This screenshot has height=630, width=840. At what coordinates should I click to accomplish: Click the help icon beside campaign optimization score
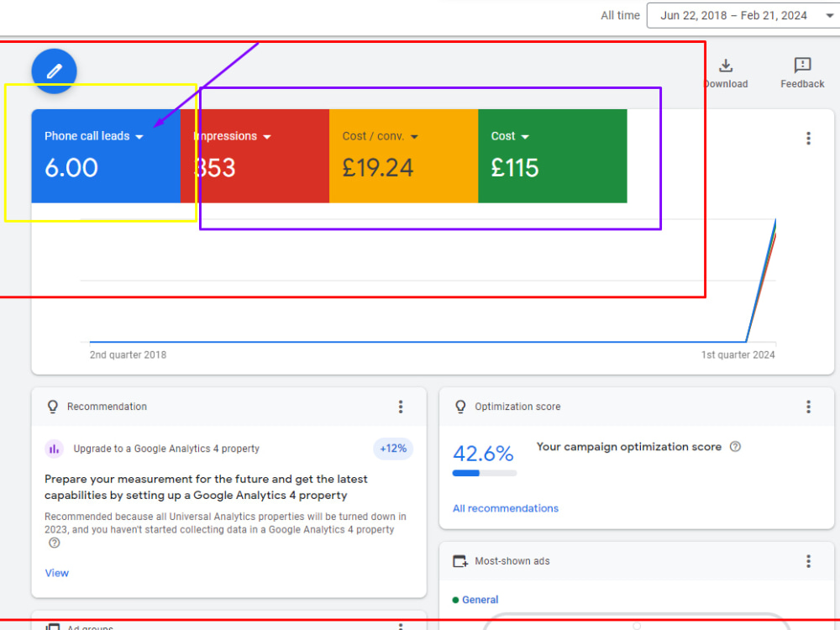click(735, 446)
